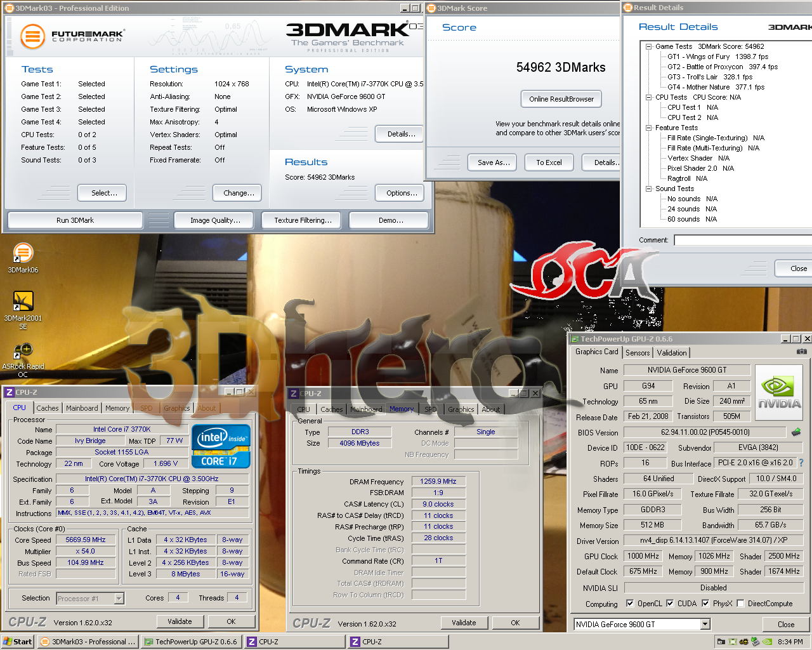Select the Pixel Shader 2.0 result row
Image resolution: width=812 pixels, height=650 pixels.
[700, 168]
